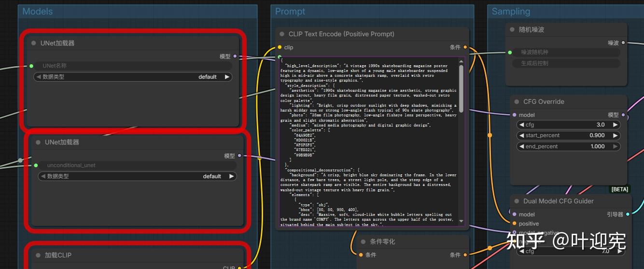Next 数据类型 option in second UNet加载器

pyautogui.click(x=231, y=176)
